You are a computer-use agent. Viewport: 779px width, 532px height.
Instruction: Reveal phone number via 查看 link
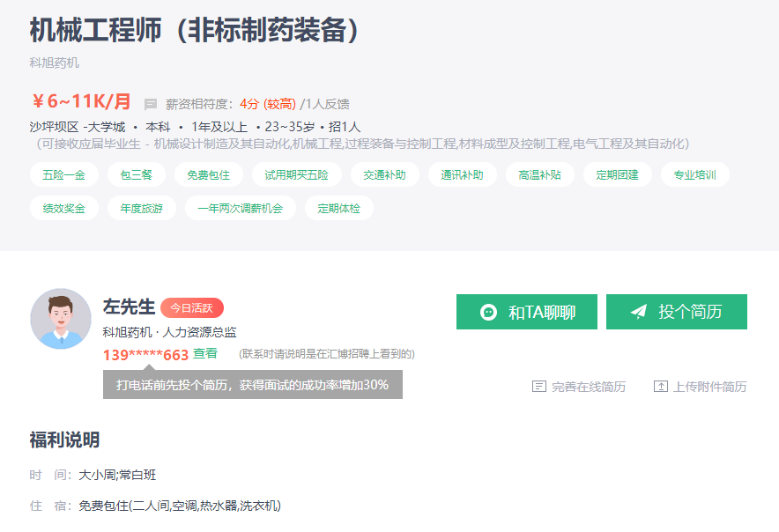205,353
